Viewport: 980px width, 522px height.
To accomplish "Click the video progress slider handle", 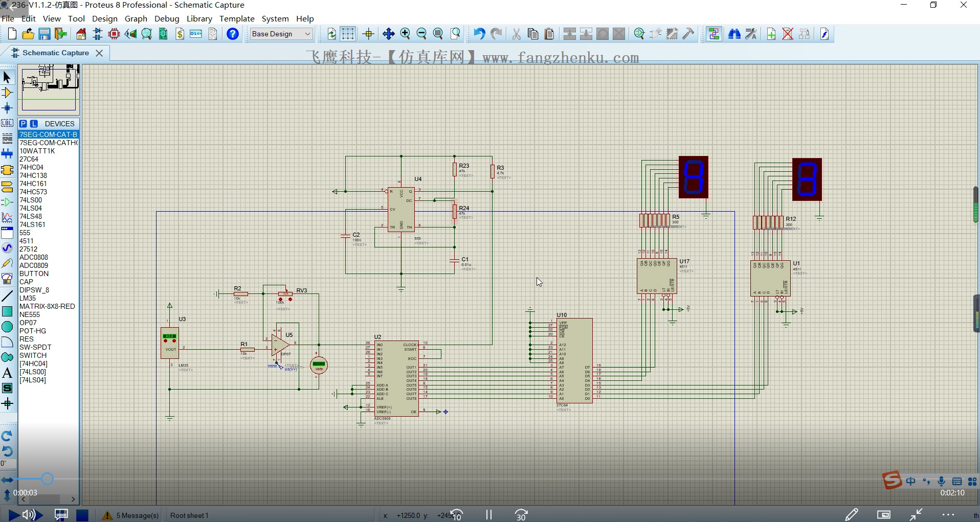I will 47,479.
